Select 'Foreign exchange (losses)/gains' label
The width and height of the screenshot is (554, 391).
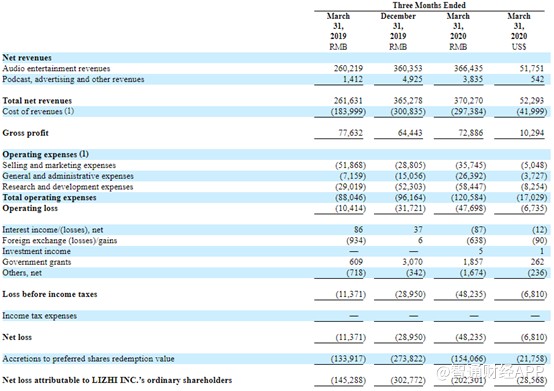60,241
